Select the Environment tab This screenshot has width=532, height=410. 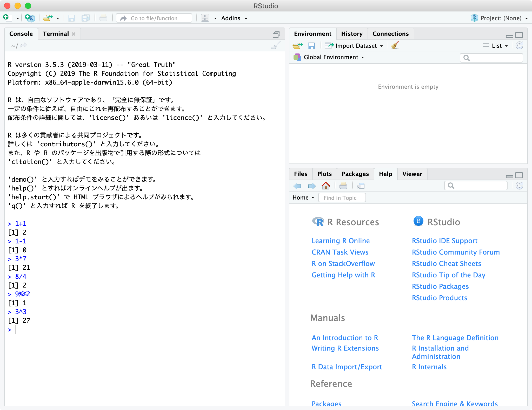pyautogui.click(x=312, y=34)
